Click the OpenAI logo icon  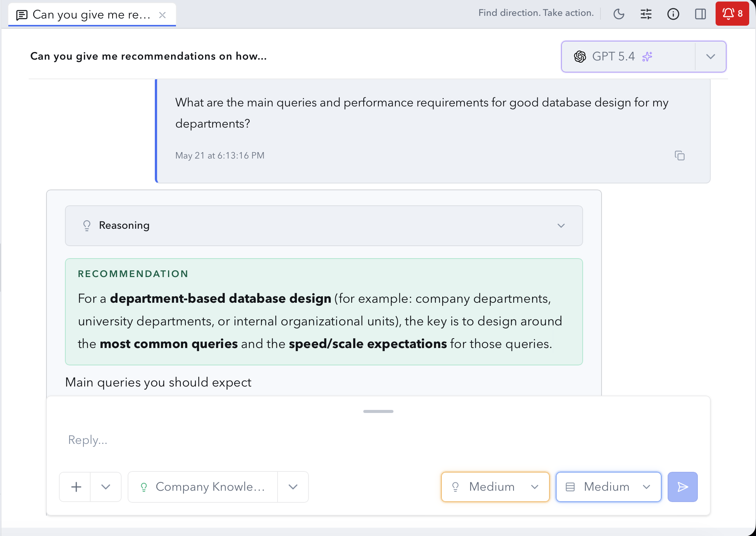[580, 57]
